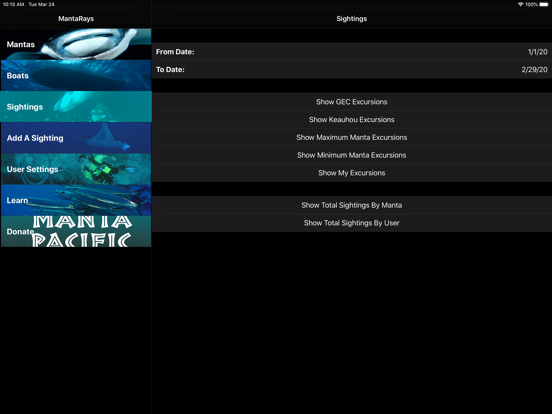Show GEC Excursions

(352, 102)
